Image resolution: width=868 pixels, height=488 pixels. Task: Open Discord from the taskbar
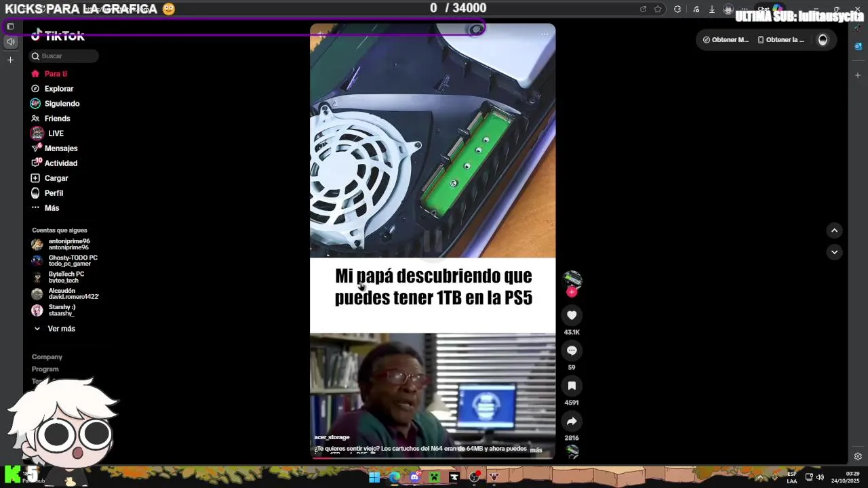414,477
